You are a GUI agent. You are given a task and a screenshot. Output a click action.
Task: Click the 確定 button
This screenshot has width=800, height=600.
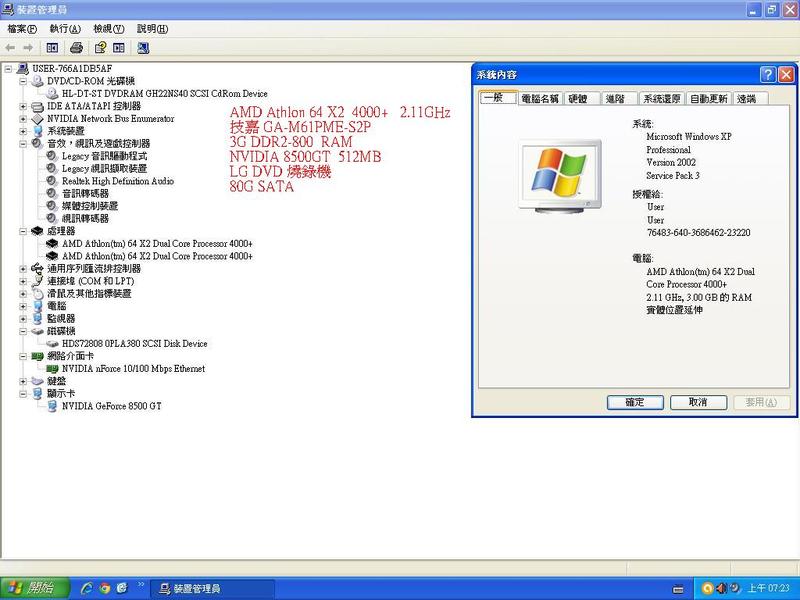coord(635,402)
